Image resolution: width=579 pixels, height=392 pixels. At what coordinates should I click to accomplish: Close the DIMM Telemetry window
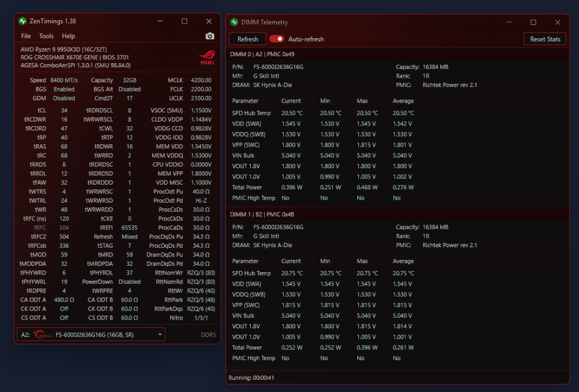point(558,22)
